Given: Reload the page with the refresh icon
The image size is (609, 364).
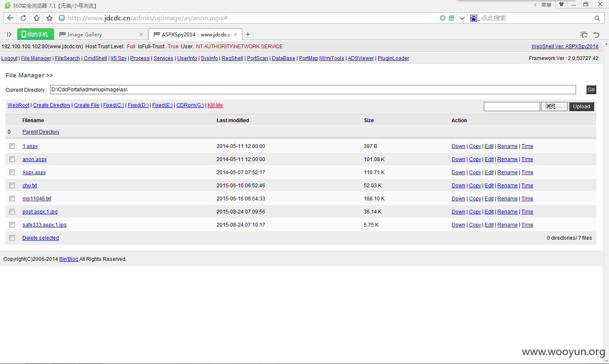Looking at the screenshot, I should (23, 18).
